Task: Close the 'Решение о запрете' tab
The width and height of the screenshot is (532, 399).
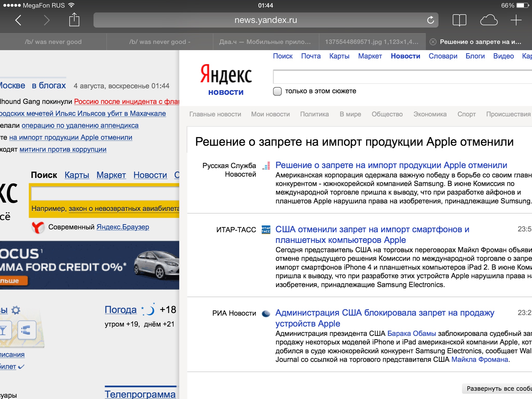Action: coord(433,42)
